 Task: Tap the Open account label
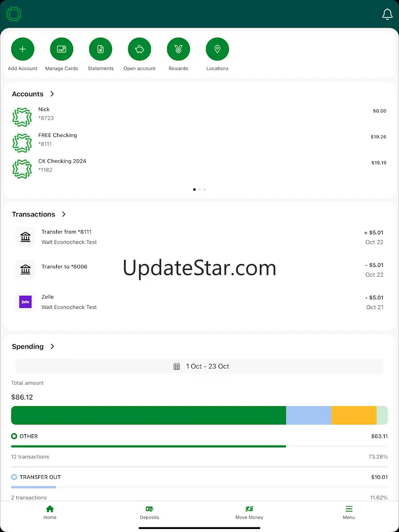tap(140, 69)
